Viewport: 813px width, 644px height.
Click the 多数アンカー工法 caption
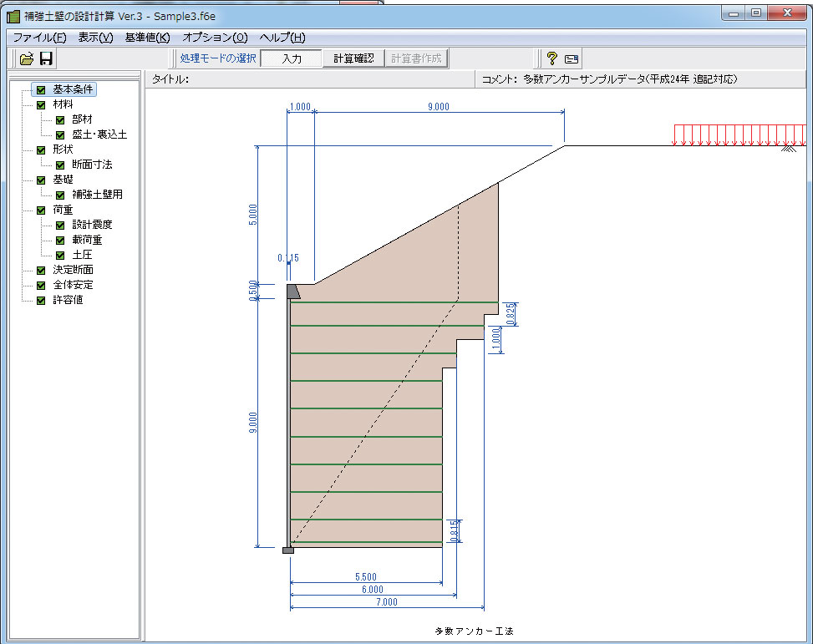pyautogui.click(x=475, y=631)
